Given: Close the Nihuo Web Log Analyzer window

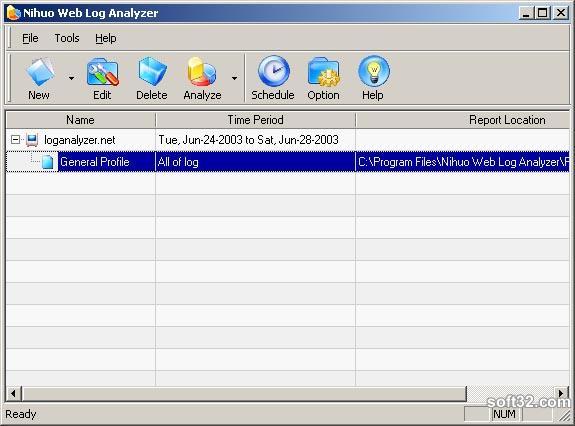Looking at the screenshot, I should (x=561, y=13).
